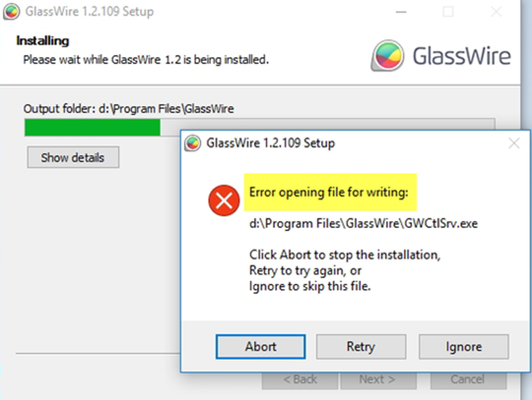The height and width of the screenshot is (400, 532).
Task: Click the greyed-out Cancel button
Action: coord(468,380)
